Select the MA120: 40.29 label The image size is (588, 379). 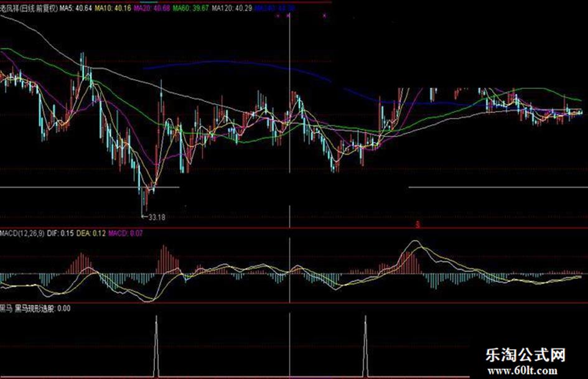tap(231, 8)
